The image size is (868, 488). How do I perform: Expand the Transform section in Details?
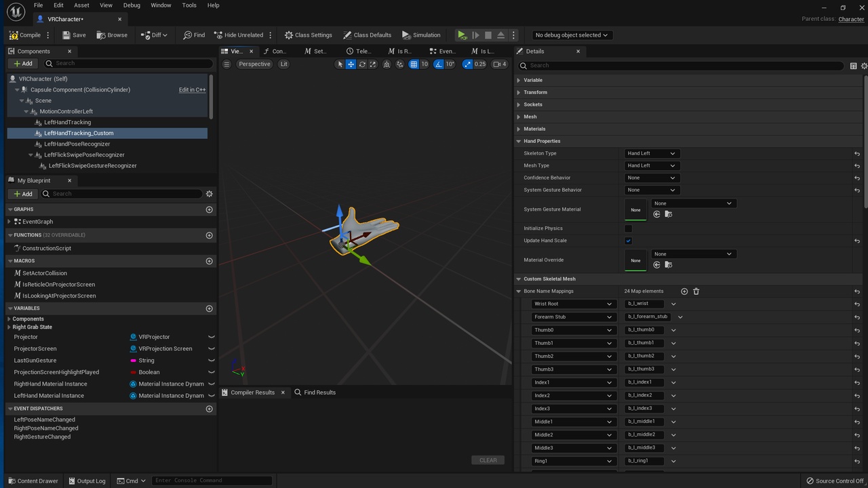[x=535, y=92]
